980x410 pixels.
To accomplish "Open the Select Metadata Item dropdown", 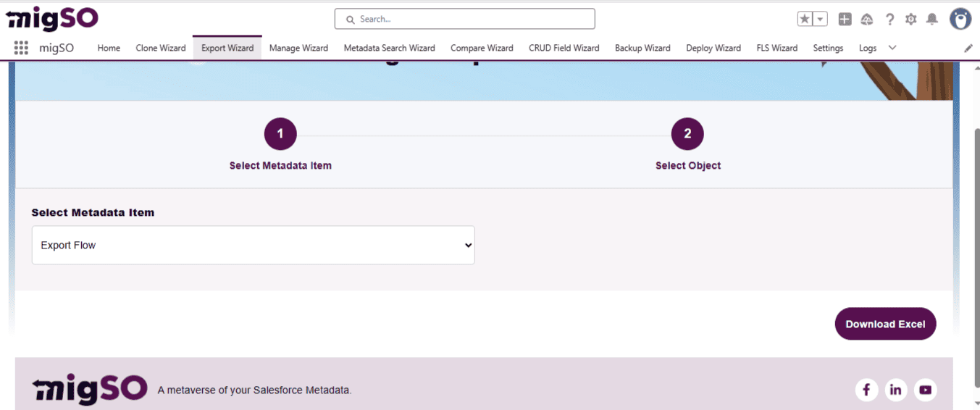I will click(x=254, y=245).
